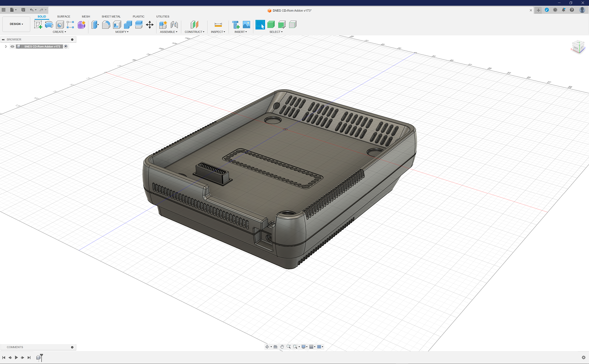Open the Display Settings dropdown
589x364 pixels.
[304, 347]
